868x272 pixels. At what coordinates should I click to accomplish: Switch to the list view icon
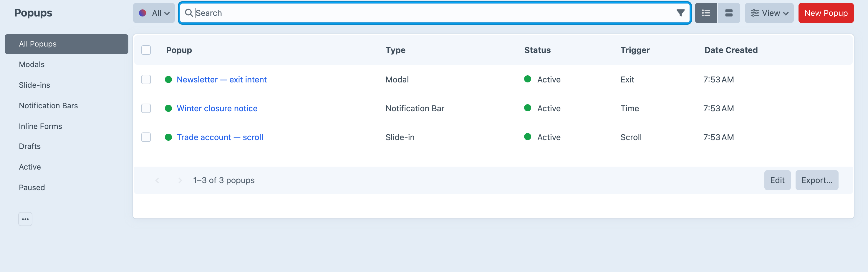pos(706,13)
